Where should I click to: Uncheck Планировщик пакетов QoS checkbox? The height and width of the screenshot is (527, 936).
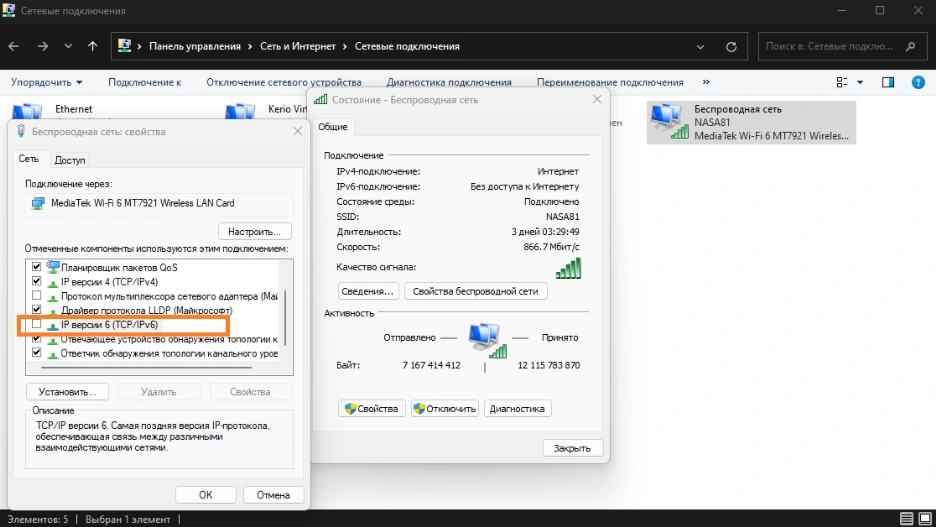(37, 267)
